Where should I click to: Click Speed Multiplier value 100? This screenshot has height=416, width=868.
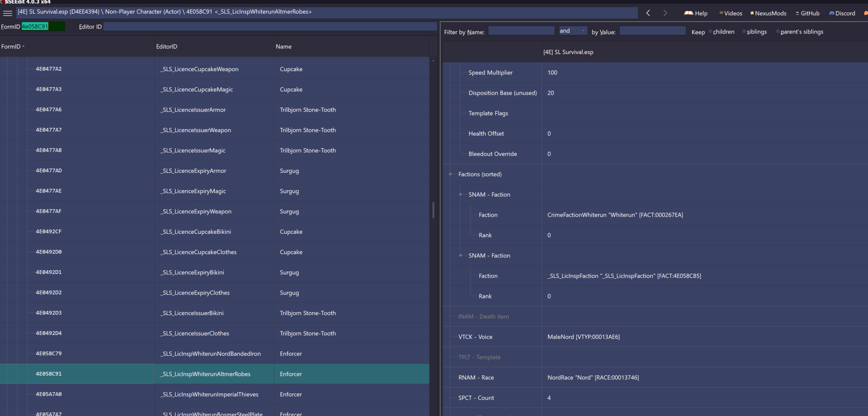[552, 72]
